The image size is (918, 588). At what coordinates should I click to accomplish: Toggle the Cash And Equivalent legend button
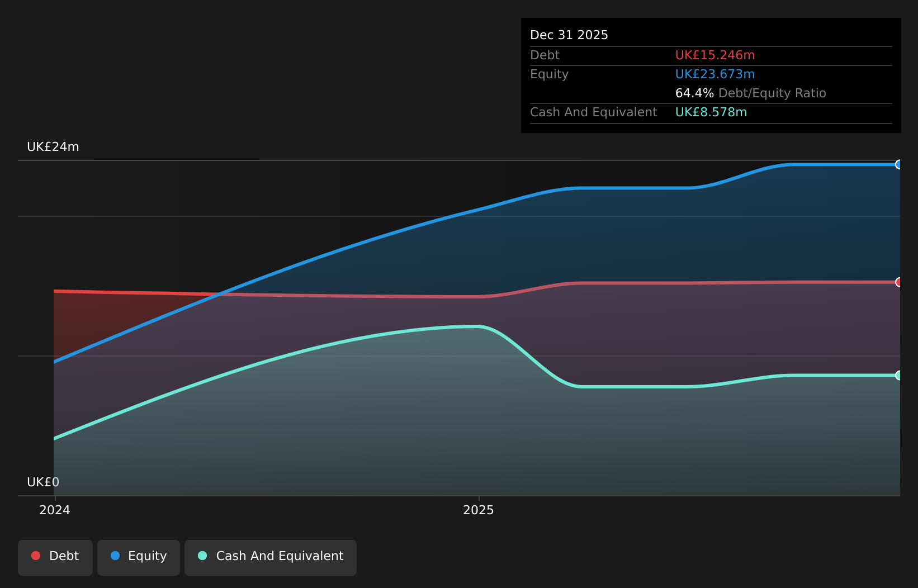271,557
